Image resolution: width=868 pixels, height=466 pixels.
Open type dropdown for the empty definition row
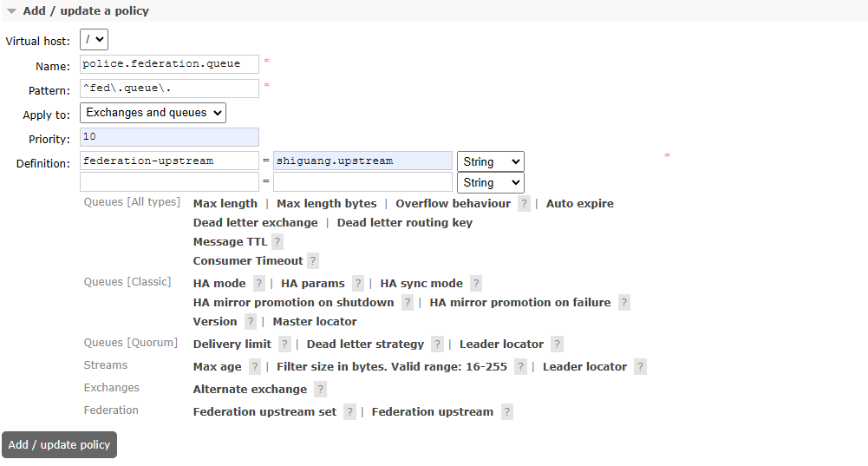pos(491,182)
